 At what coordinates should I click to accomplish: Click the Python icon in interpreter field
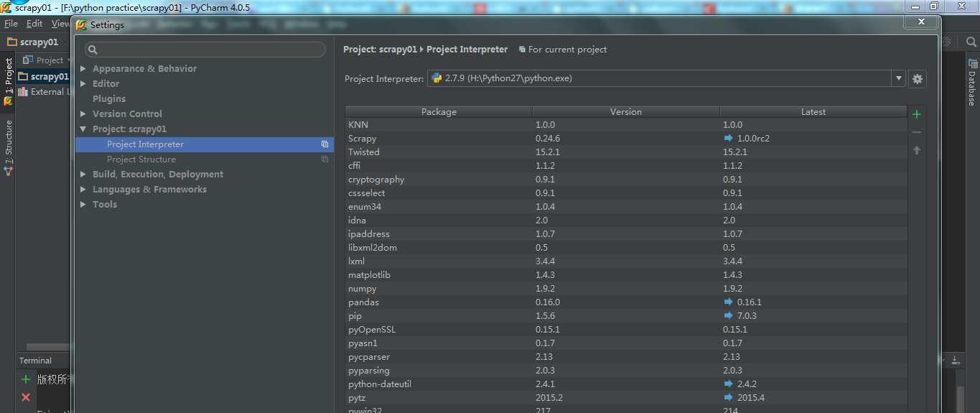click(x=437, y=78)
